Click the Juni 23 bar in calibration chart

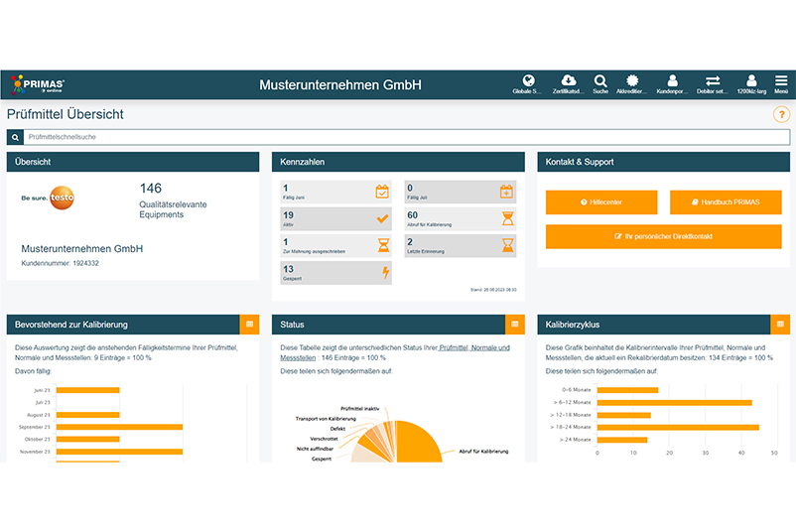[x=87, y=390]
